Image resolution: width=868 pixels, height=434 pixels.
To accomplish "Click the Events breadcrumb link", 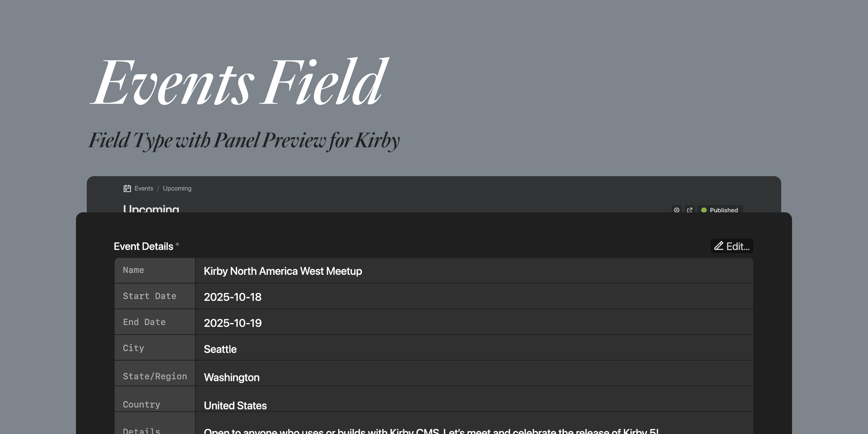I will pyautogui.click(x=144, y=188).
